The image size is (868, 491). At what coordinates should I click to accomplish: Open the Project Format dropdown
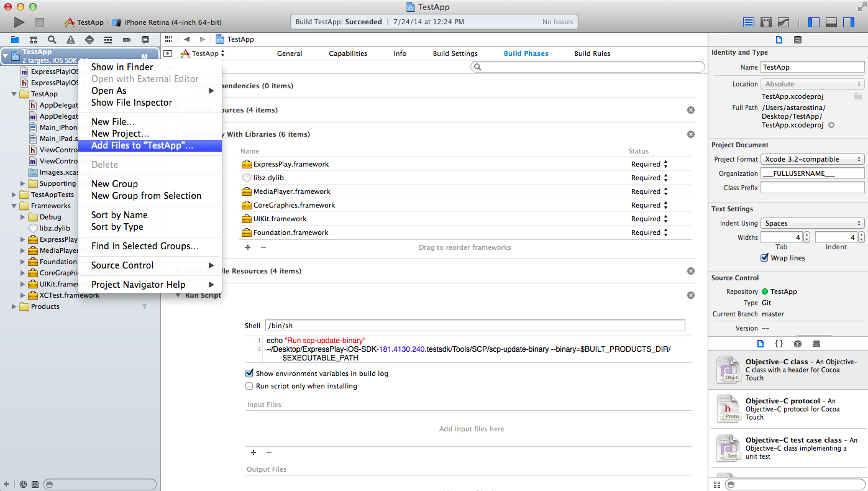click(x=813, y=159)
